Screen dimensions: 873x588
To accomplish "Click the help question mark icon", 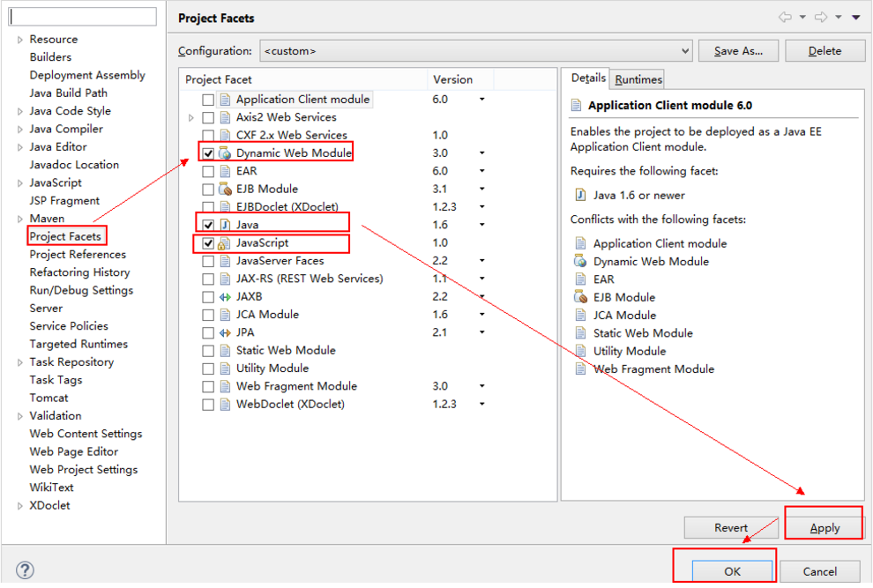I will click(25, 569).
